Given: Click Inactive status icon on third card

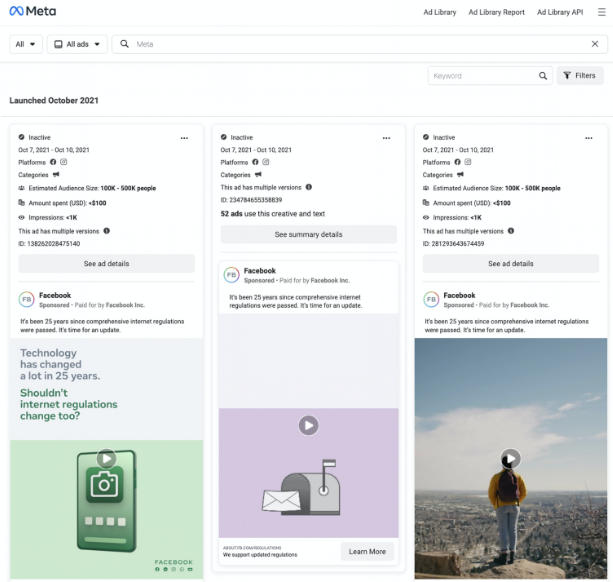Looking at the screenshot, I should 426,137.
